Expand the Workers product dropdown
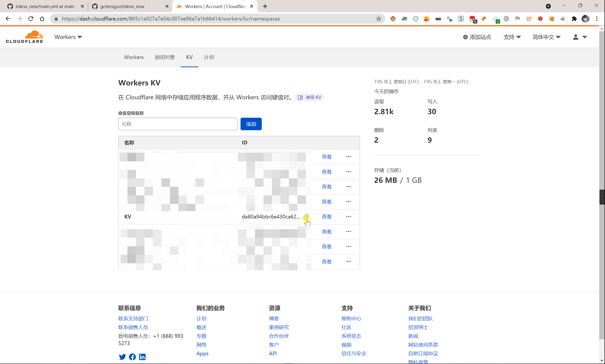Image resolution: width=605 pixels, height=364 pixels. pyautogui.click(x=68, y=37)
